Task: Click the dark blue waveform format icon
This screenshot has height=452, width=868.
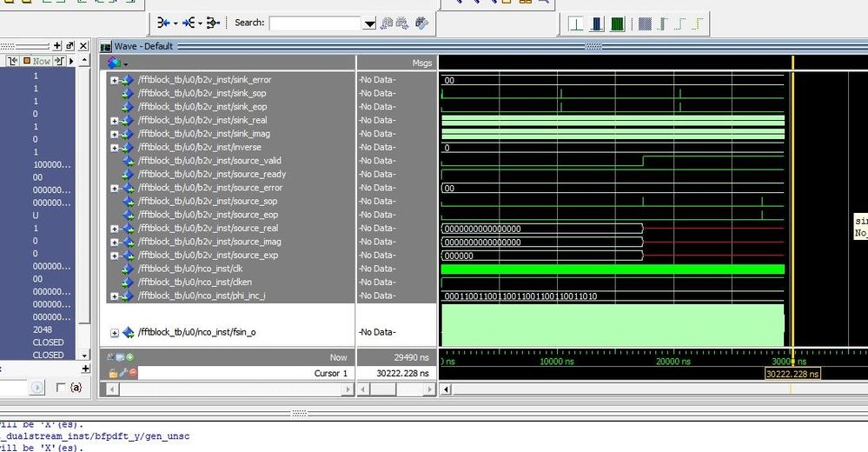Action: click(x=596, y=23)
